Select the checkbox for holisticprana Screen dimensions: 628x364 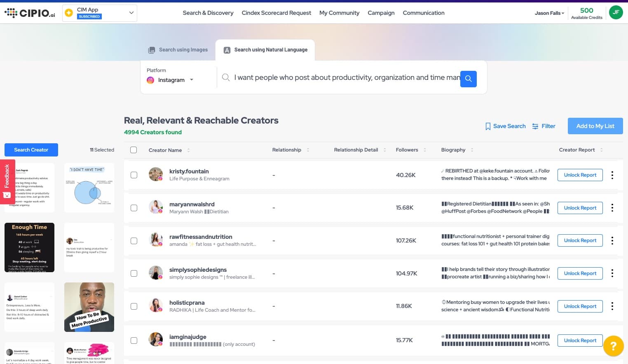tap(134, 306)
